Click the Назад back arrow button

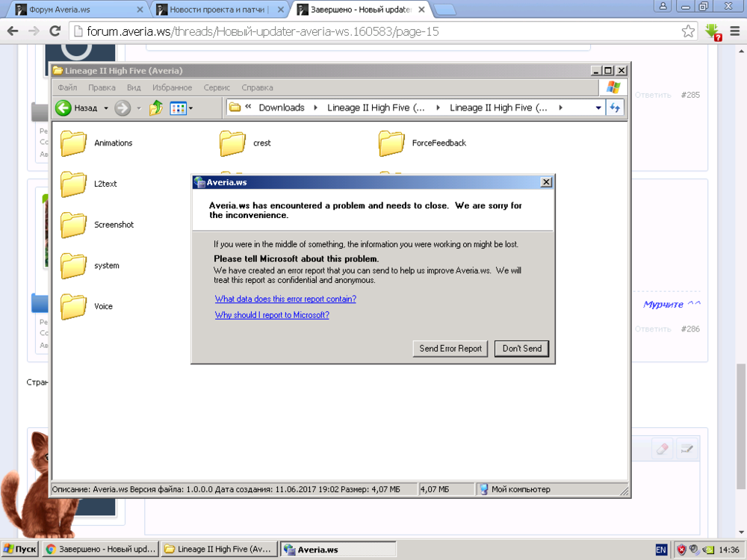(x=64, y=108)
